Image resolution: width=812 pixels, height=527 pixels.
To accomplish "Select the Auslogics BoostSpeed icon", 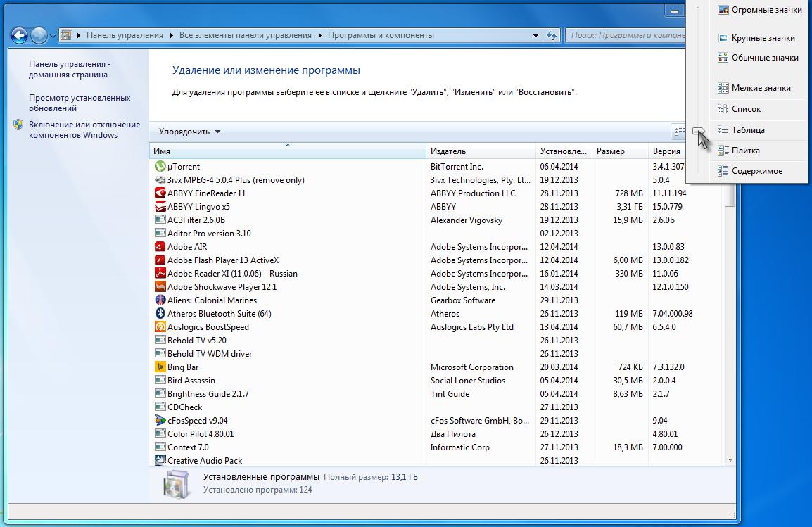I will pos(160,327).
